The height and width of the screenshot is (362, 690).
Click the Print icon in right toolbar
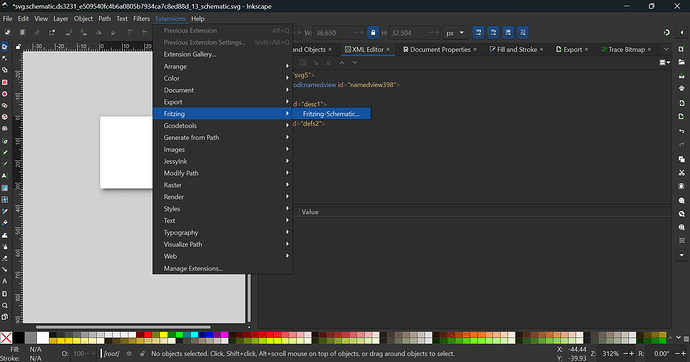[x=682, y=88]
